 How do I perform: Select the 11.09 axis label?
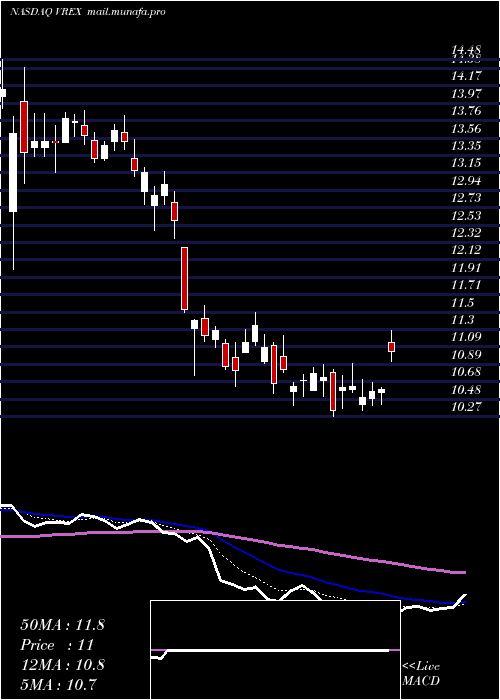(466, 337)
